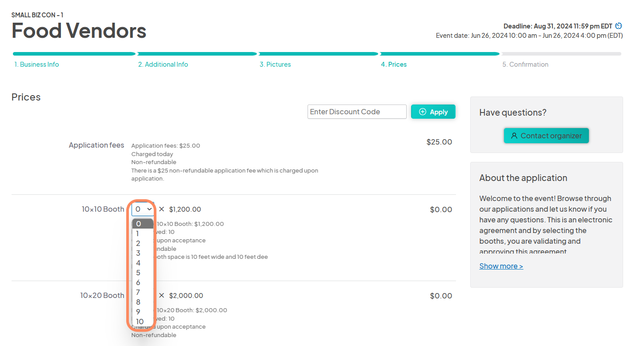Pick 4 in the quantity options
The width and height of the screenshot is (644, 346).
point(143,263)
